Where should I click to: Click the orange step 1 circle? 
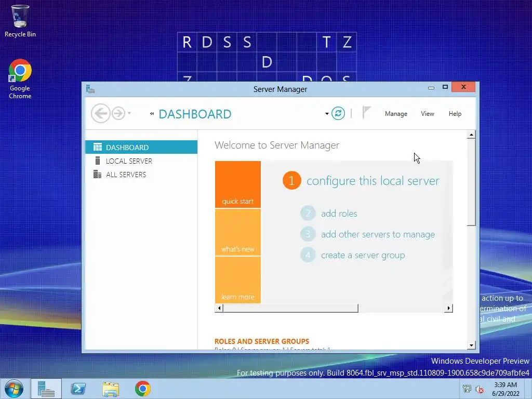click(x=292, y=180)
